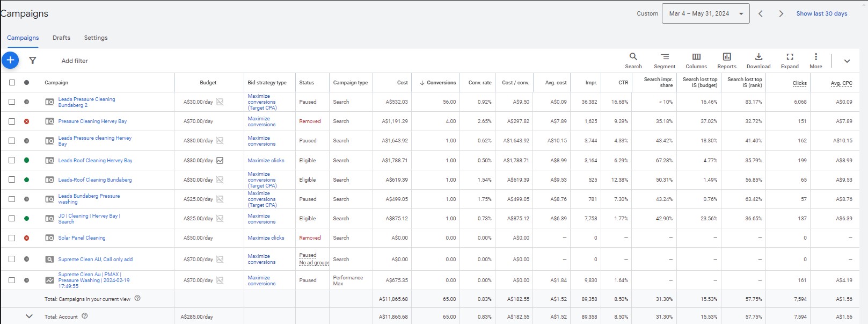This screenshot has height=324, width=868.
Task: Open the filter funnel icon
Action: [x=33, y=61]
